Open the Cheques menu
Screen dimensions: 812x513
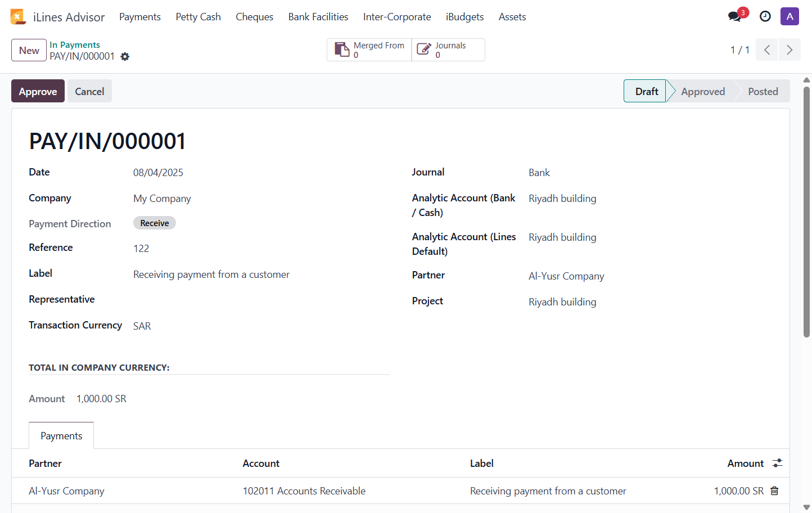click(254, 17)
